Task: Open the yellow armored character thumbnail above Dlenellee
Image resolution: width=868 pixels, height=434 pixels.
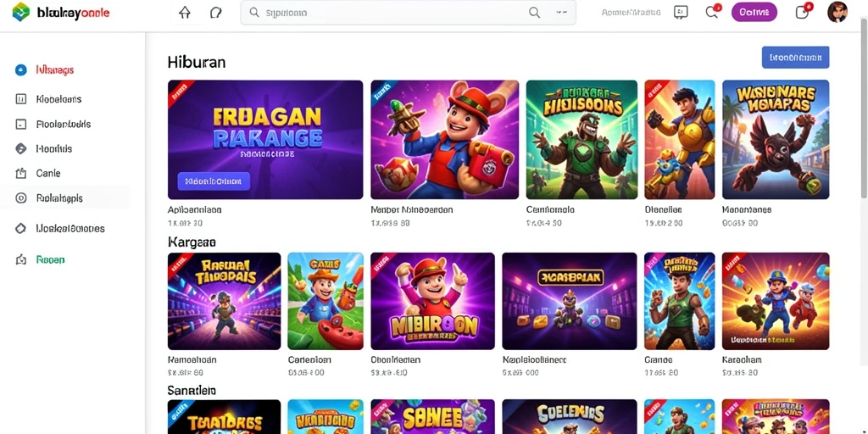Action: click(x=680, y=140)
